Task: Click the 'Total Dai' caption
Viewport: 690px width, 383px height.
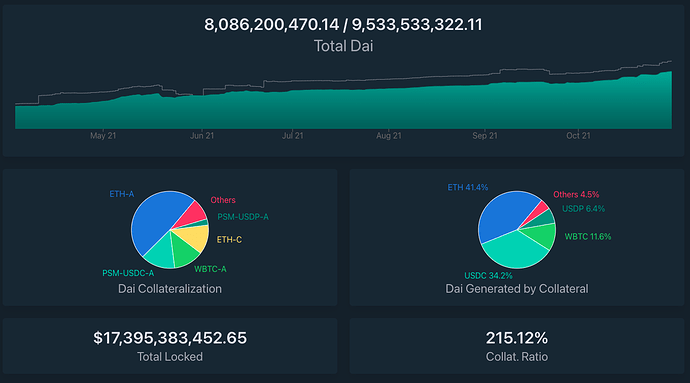Action: click(343, 46)
